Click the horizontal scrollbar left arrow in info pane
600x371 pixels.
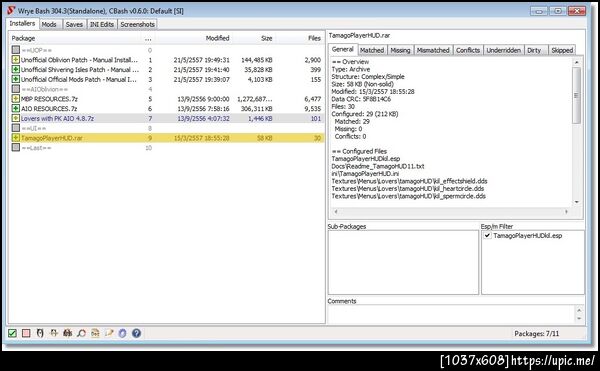point(336,211)
